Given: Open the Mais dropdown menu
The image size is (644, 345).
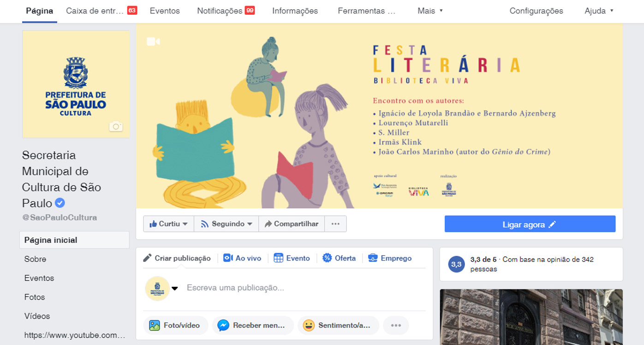Looking at the screenshot, I should tap(430, 11).
